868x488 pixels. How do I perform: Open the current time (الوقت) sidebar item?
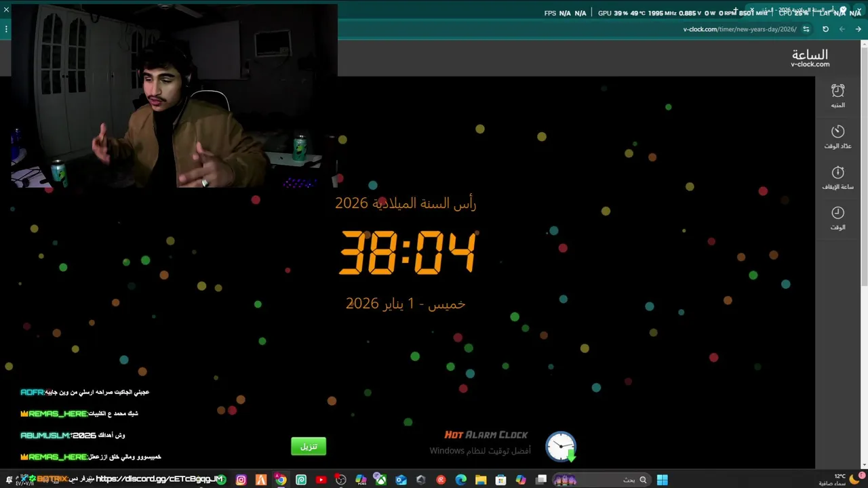838,218
